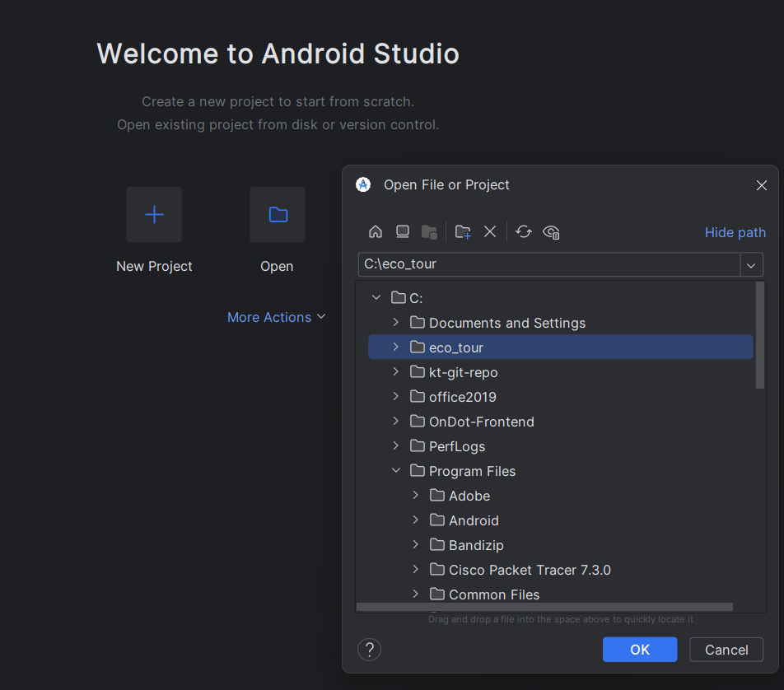The height and width of the screenshot is (690, 784).
Task: Click the path field containing C:\eco_tour
Action: click(x=549, y=264)
